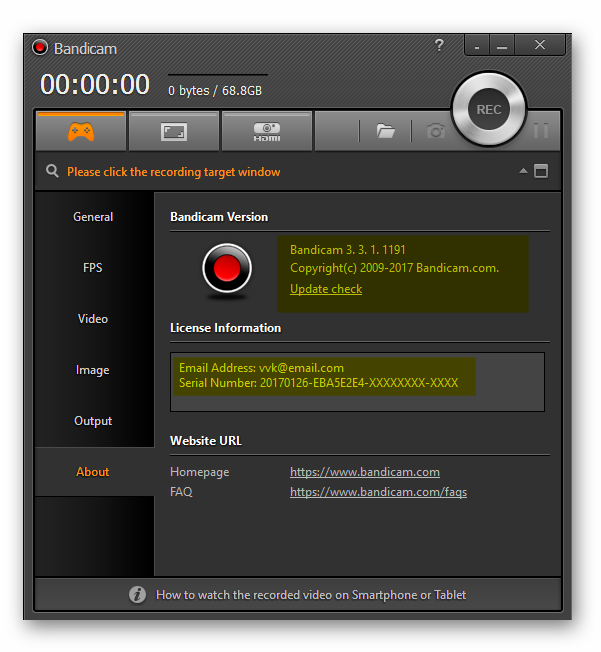The width and height of the screenshot is (601, 652).
Task: Collapse the panel with the up arrow
Action: point(523,172)
